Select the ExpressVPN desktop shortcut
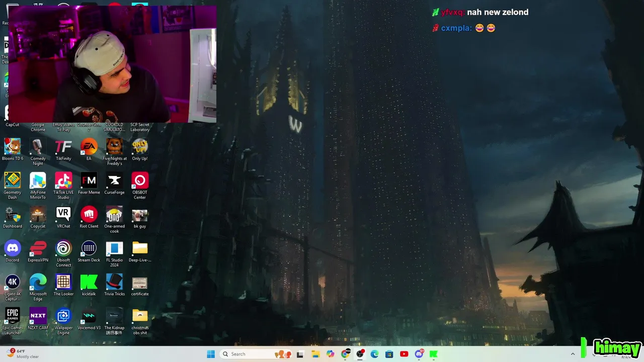 point(38,251)
